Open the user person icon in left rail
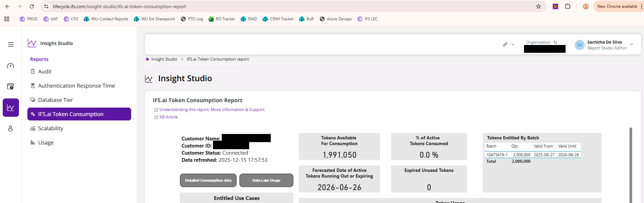The height and width of the screenshot is (203, 644). [x=11, y=129]
